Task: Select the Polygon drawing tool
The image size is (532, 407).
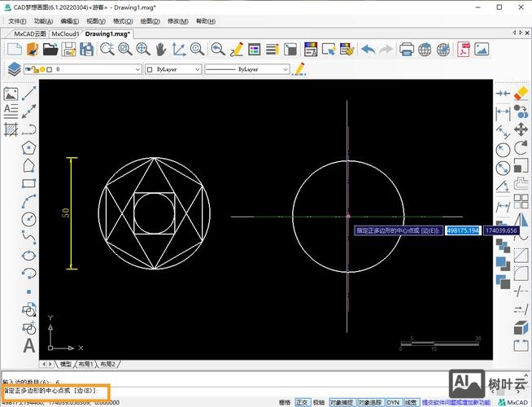Action: coord(29,147)
